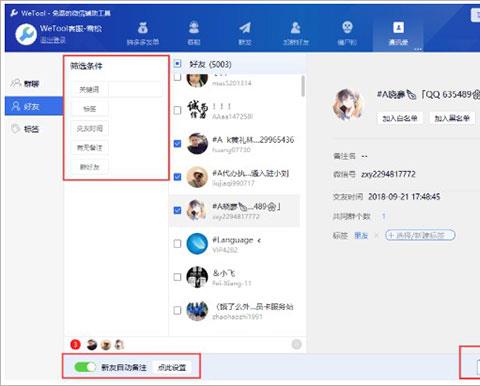
Task: Click the 微信号 value zxy2294817772
Action: click(388, 174)
